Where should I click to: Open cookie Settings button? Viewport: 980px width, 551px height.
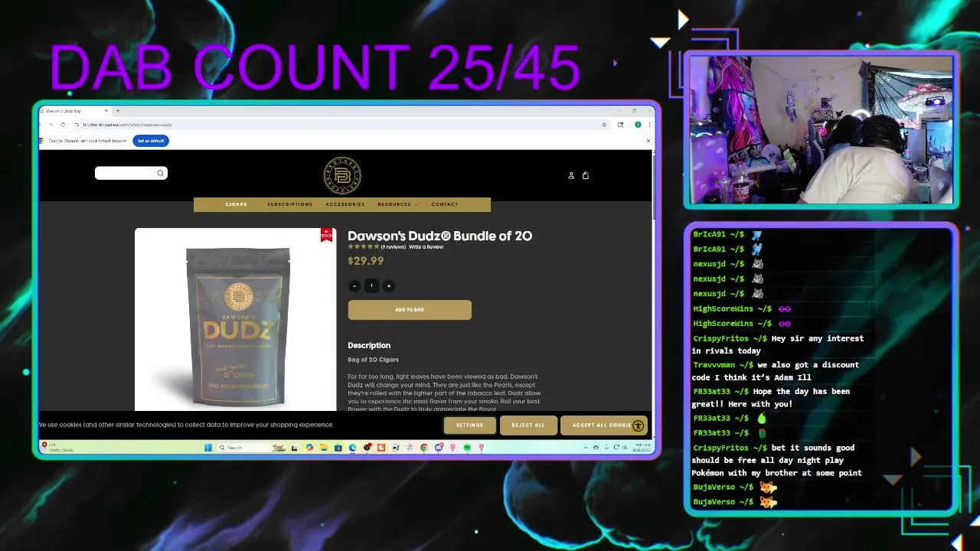(x=469, y=425)
